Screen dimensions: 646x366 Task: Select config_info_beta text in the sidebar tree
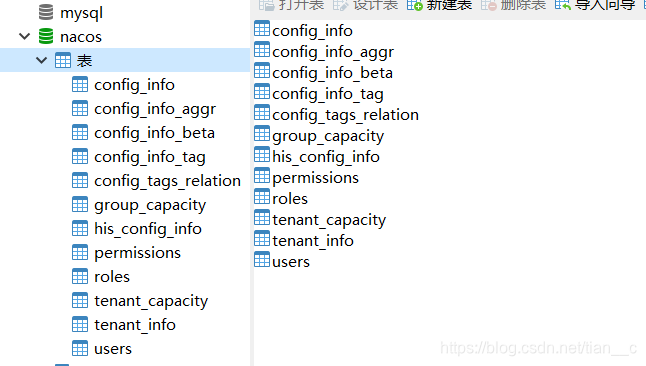[154, 133]
